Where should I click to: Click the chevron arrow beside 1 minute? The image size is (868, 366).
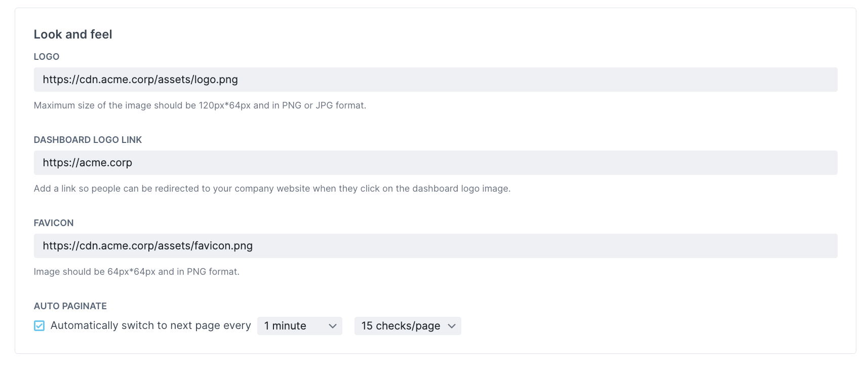click(333, 326)
